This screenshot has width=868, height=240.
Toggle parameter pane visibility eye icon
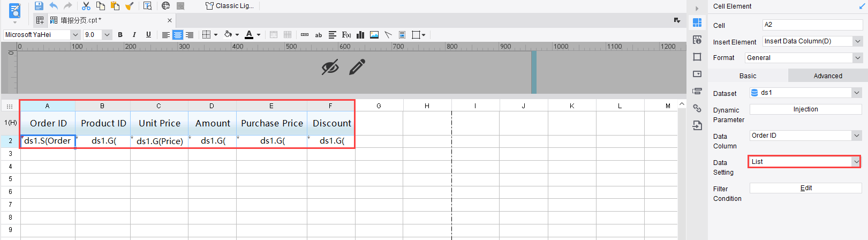pyautogui.click(x=330, y=67)
